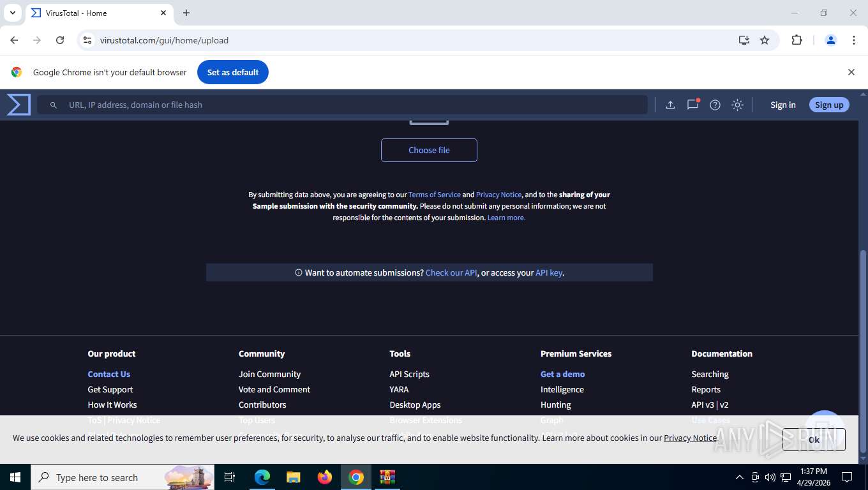The width and height of the screenshot is (868, 490).
Task: Open the volume speaker tray icon
Action: [770, 477]
